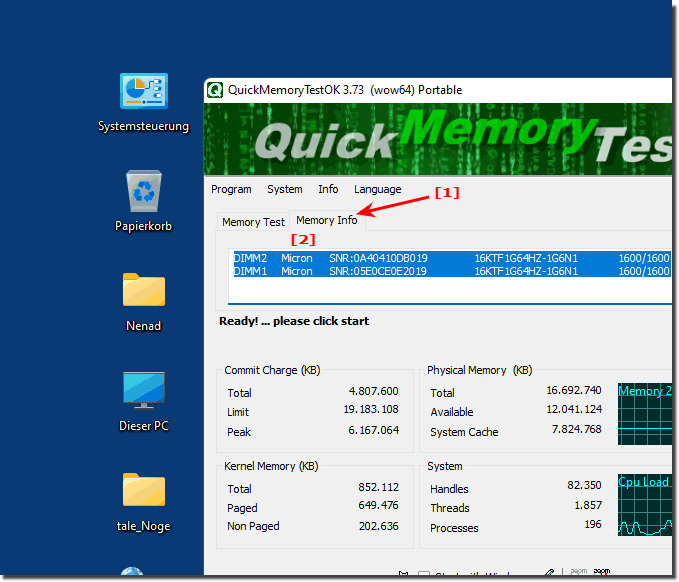Click serial number SNR:0A40410DB019
679x582 pixels.
pos(378,258)
